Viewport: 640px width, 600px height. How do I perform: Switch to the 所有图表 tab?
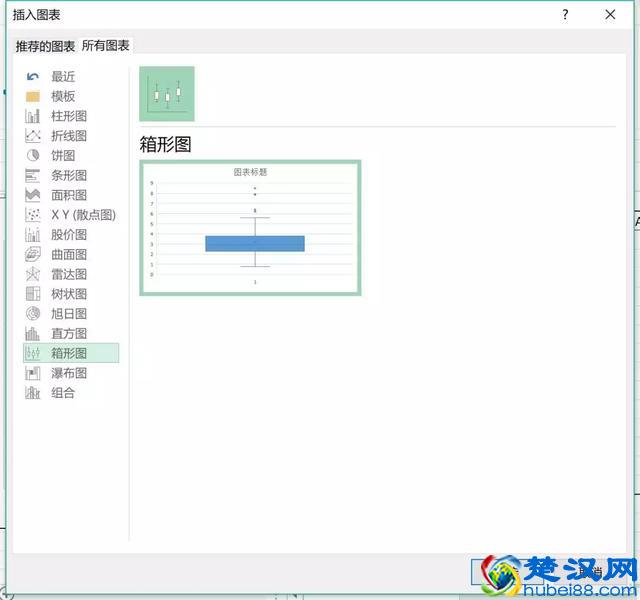click(x=105, y=45)
